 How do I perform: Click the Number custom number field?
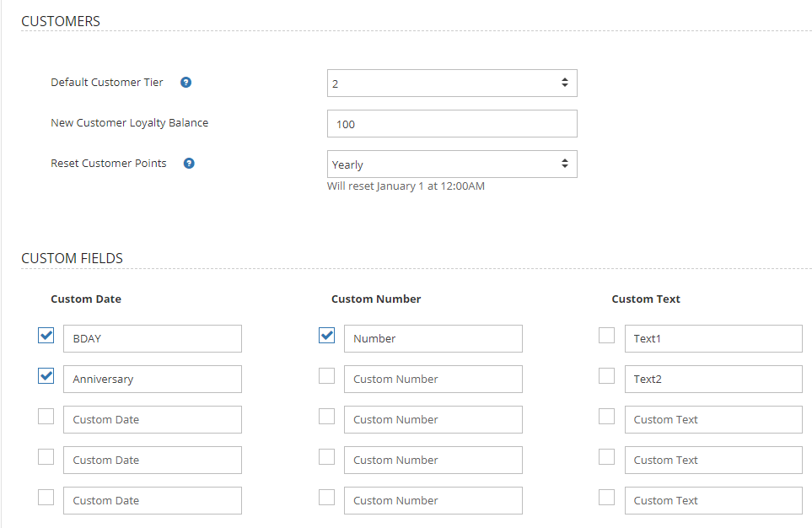433,338
